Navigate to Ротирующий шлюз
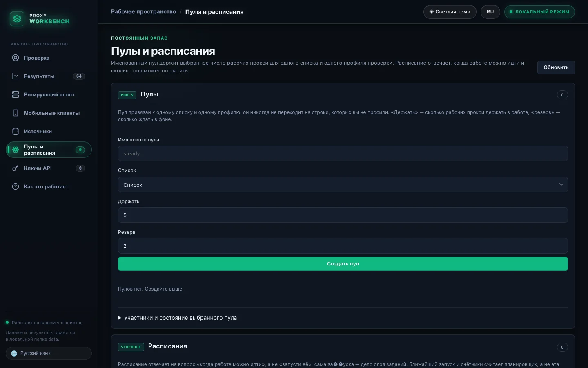Viewport: 588px width, 368px height. pyautogui.click(x=49, y=94)
